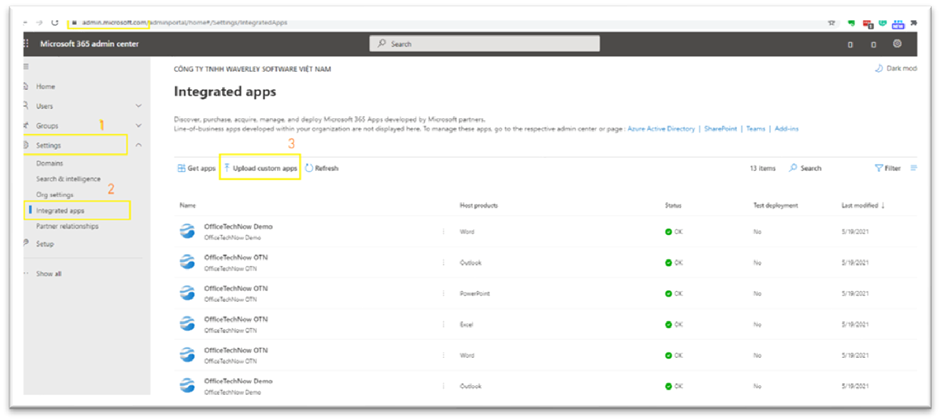Open more options dots for first Word row

pos(444,231)
